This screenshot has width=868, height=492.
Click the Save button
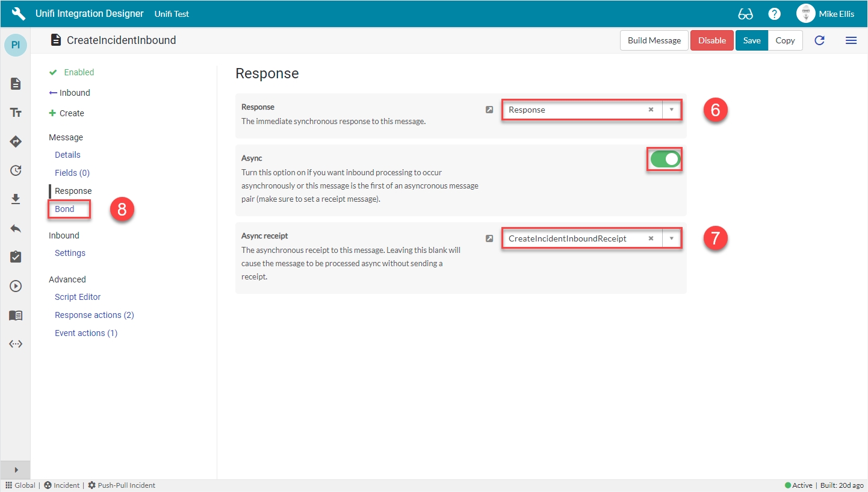click(751, 40)
